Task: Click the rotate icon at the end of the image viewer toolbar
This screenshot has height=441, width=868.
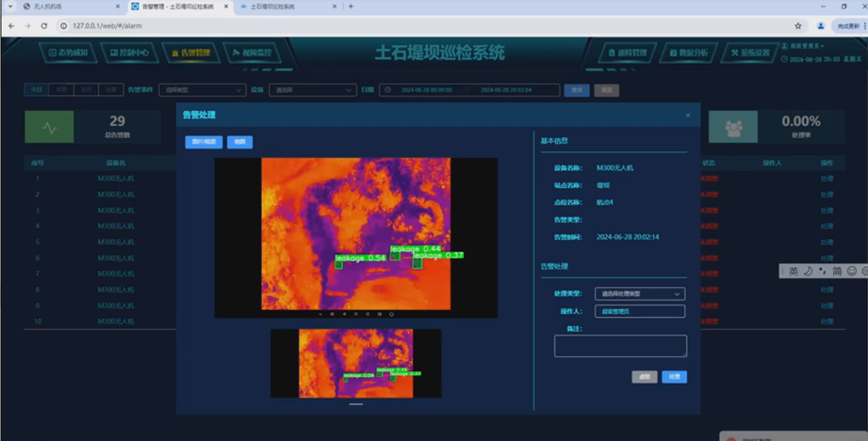Action: point(391,314)
